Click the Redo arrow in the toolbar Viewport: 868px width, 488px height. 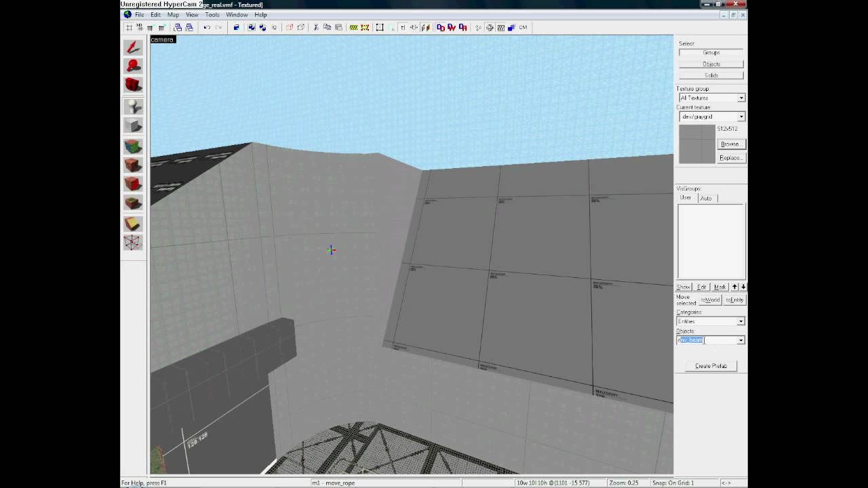click(218, 27)
